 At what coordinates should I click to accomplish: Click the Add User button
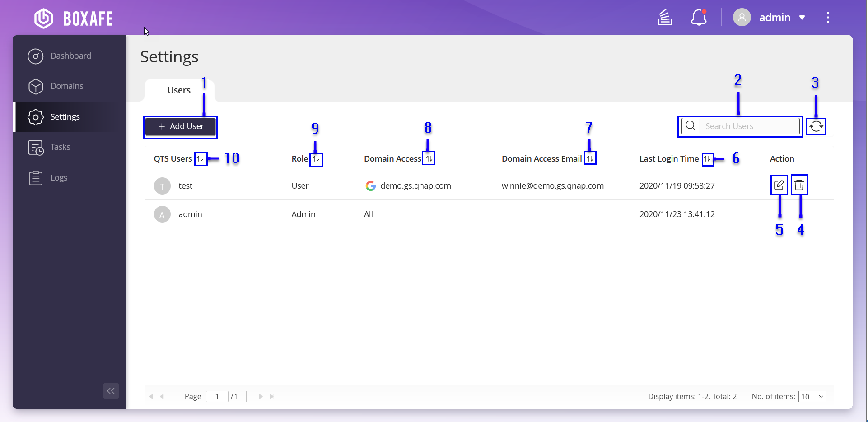tap(181, 126)
